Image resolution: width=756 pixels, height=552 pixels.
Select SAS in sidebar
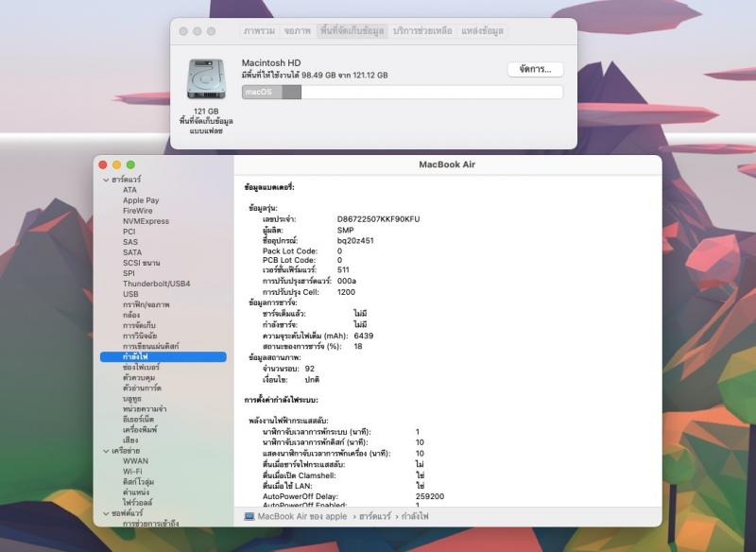click(x=130, y=242)
